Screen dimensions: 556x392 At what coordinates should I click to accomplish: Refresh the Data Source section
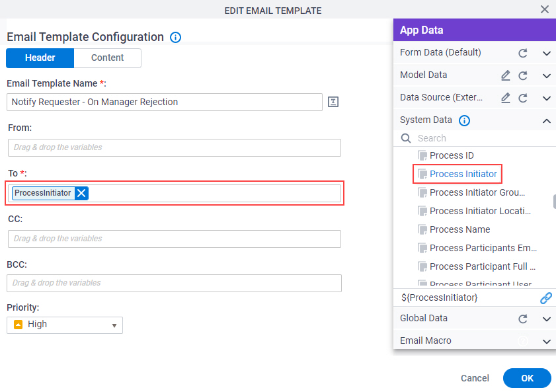(523, 98)
